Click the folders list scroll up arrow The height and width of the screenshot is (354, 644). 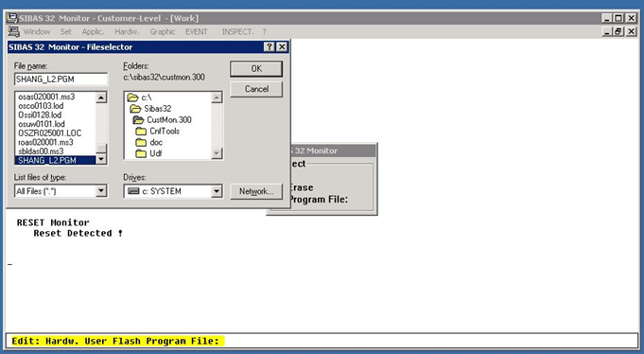tap(217, 97)
